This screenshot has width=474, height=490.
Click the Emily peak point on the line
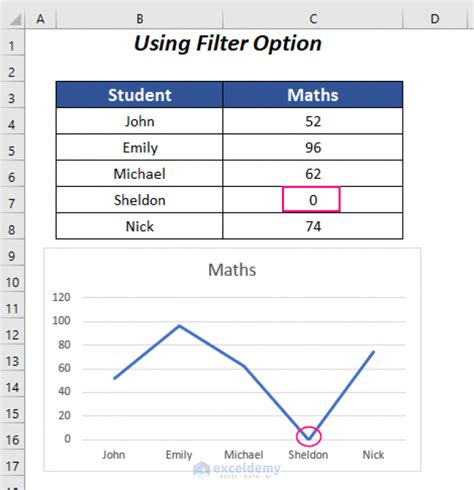tap(179, 325)
